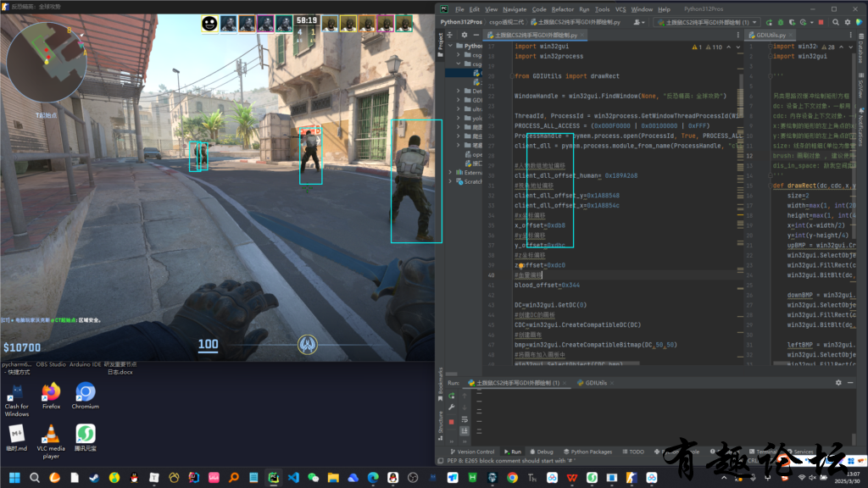This screenshot has height=488, width=868.
Task: Expand the ultra folder in the Project tree
Action: (x=459, y=109)
